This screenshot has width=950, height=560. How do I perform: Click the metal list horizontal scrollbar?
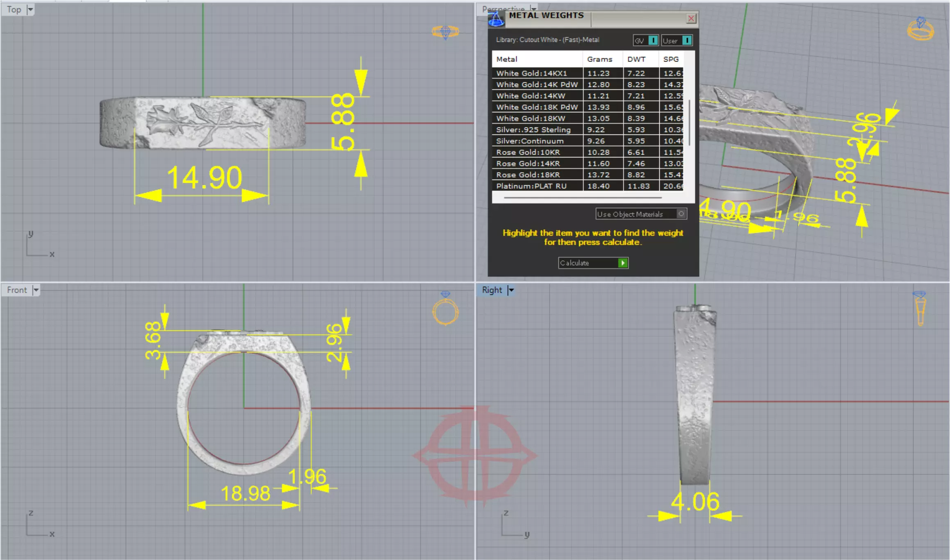(x=583, y=198)
